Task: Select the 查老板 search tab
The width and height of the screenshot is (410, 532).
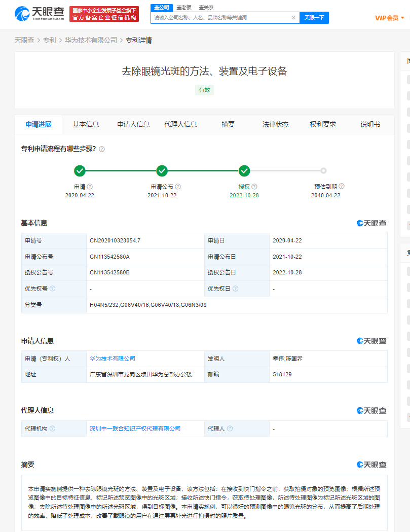Action: point(184,8)
